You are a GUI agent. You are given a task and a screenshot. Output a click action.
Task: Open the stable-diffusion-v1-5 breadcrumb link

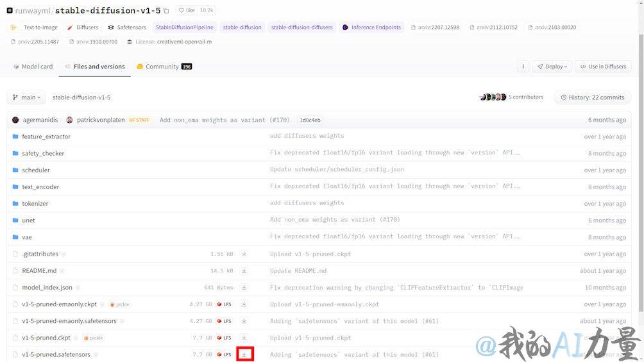point(81,97)
